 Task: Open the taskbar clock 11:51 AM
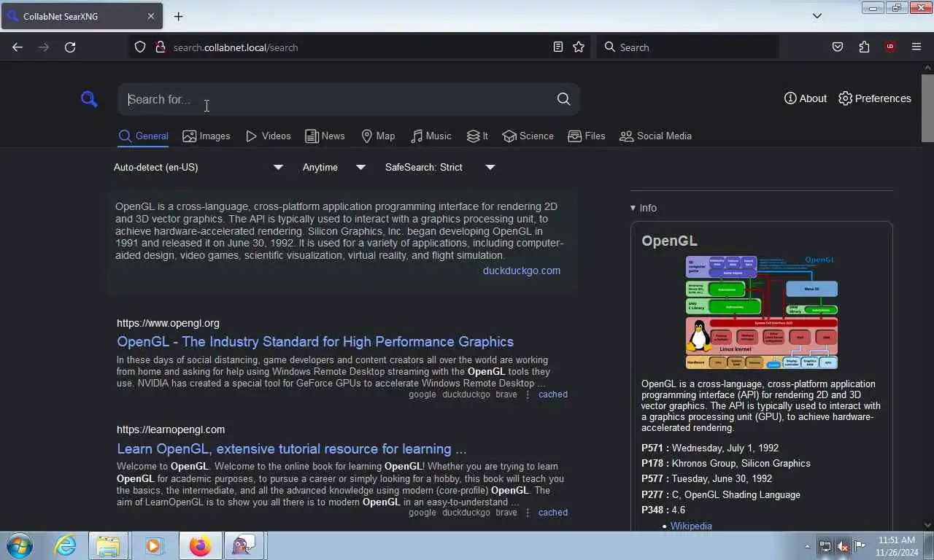[x=897, y=546]
